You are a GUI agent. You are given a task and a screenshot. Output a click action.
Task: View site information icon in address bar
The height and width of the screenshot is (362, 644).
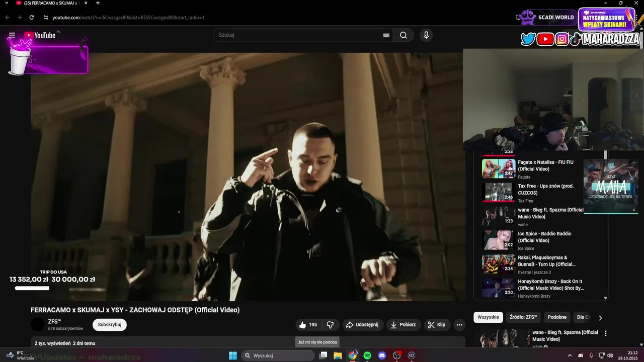click(46, 18)
